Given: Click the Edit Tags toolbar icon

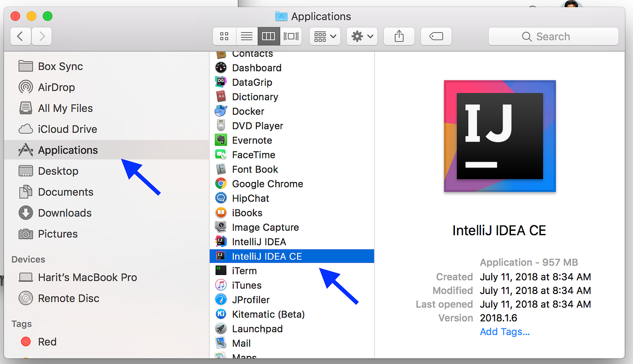Looking at the screenshot, I should click(x=436, y=36).
